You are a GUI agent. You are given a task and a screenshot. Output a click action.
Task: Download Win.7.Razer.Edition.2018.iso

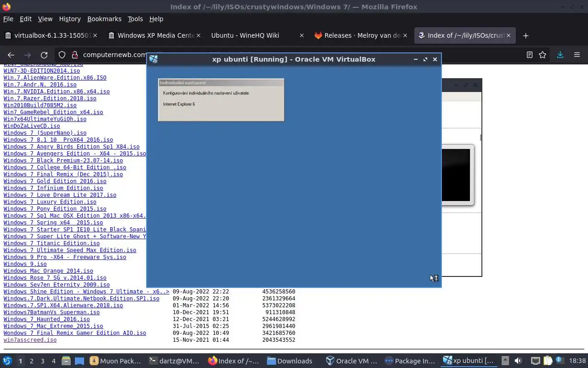pyautogui.click(x=50, y=98)
